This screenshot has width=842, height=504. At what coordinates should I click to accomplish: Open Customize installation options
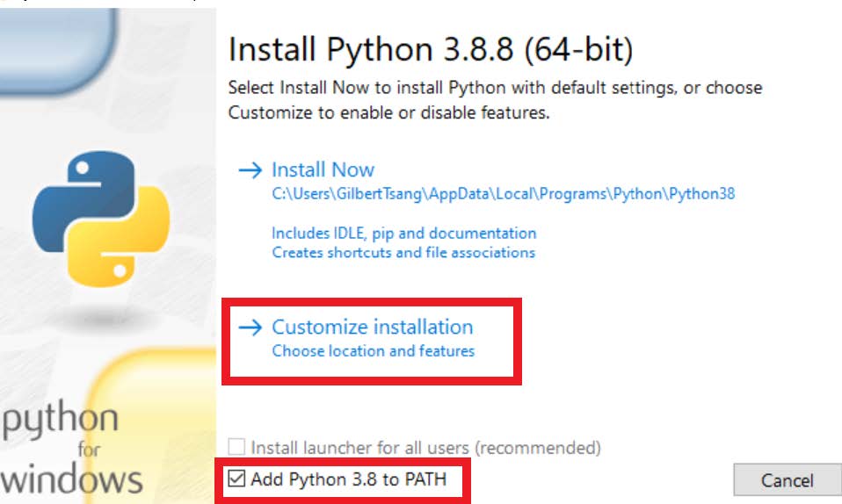[372, 327]
